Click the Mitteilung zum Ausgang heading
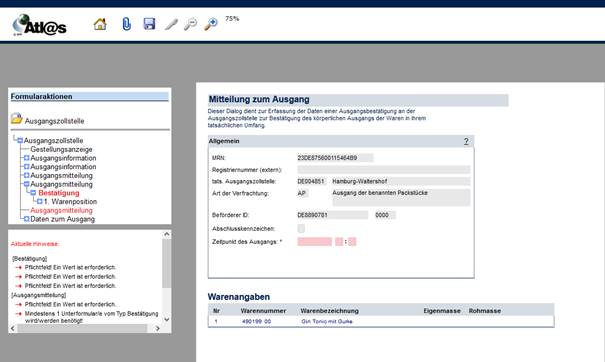 point(259,100)
